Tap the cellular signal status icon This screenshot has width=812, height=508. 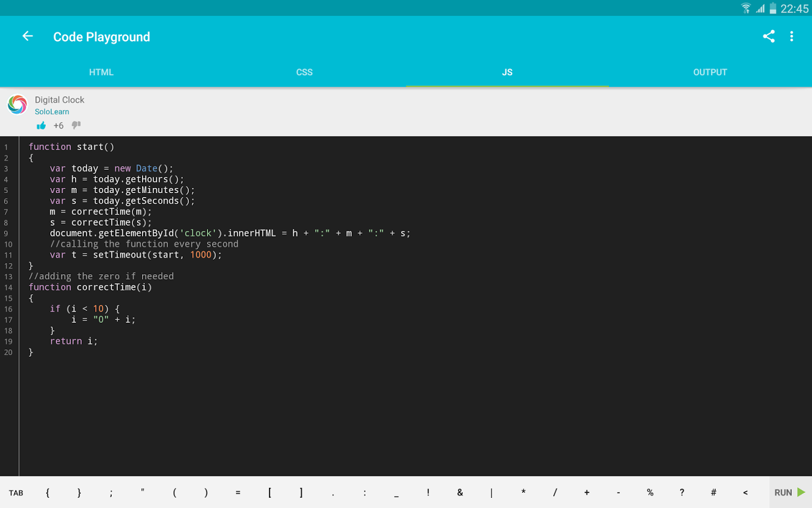(760, 8)
